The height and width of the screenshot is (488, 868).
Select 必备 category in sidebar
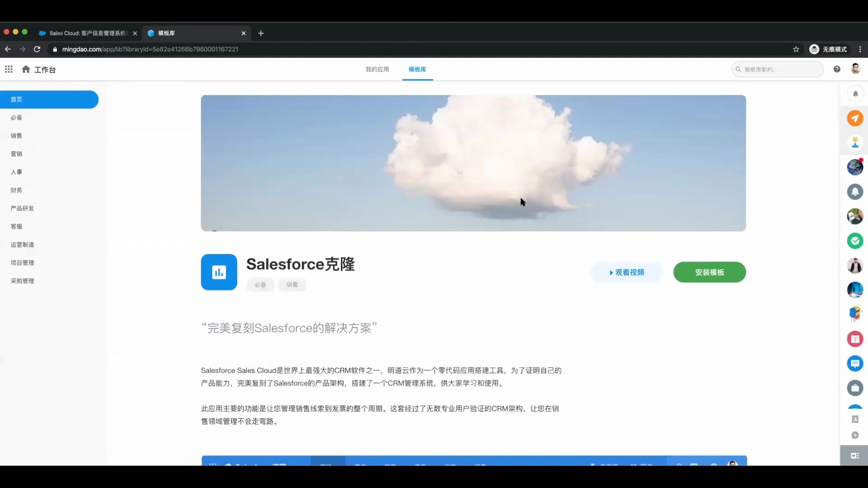[x=16, y=117]
